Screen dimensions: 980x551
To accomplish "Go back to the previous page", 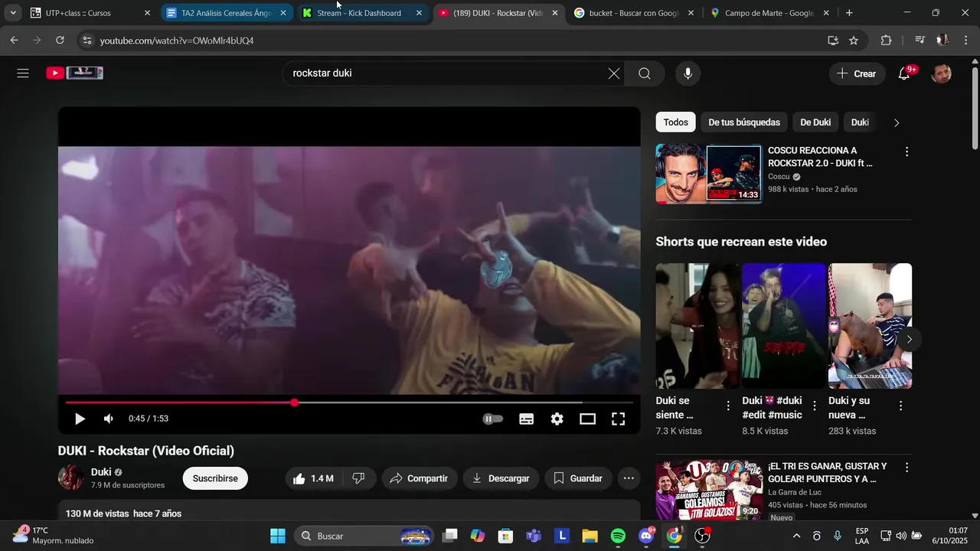I will click(x=15, y=41).
